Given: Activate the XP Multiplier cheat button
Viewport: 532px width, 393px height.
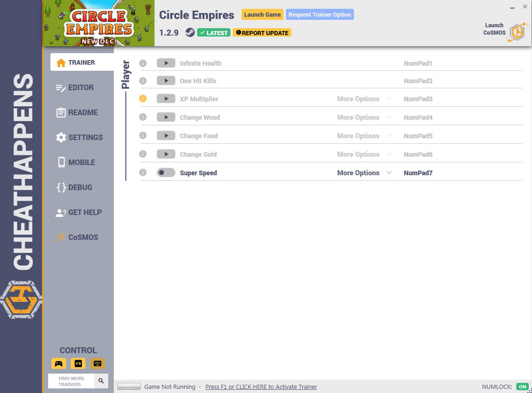Looking at the screenshot, I should pos(166,98).
